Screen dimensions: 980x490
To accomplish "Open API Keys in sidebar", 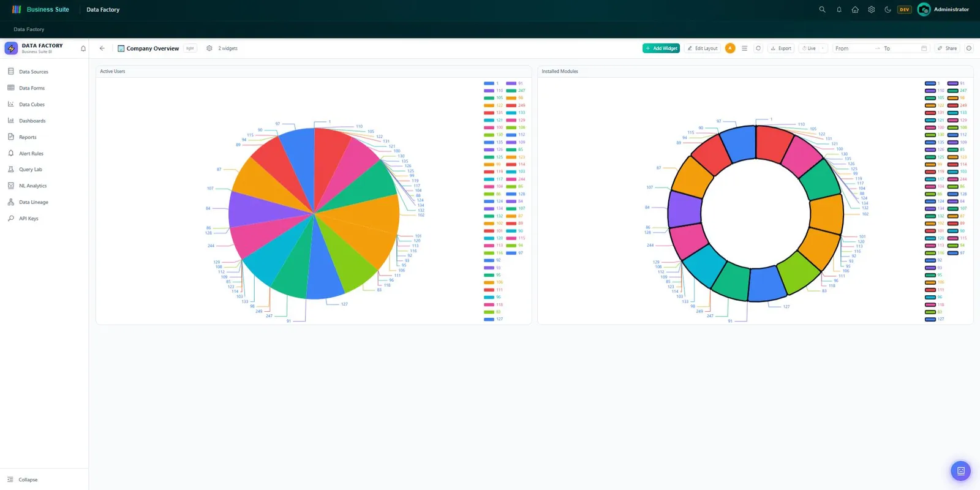I will (x=44, y=219).
